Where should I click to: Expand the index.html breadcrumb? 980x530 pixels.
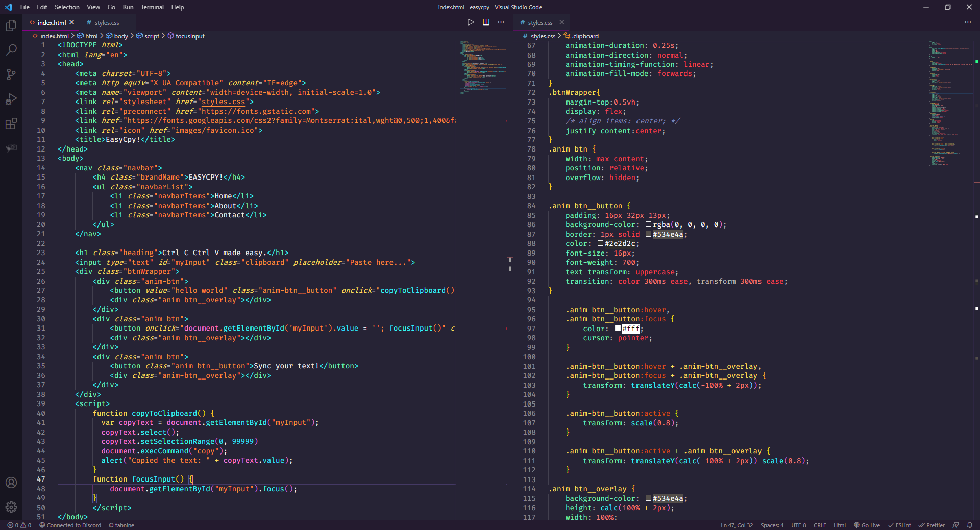tap(54, 36)
